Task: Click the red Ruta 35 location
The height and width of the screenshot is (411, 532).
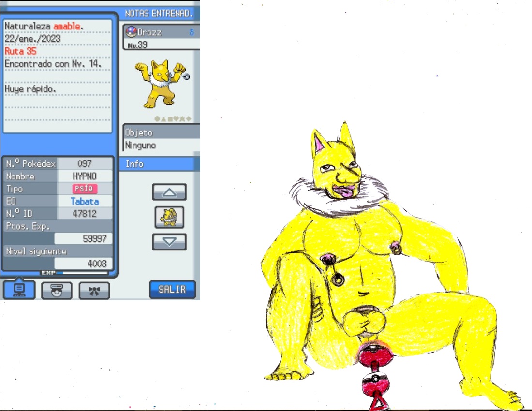Action: click(20, 51)
